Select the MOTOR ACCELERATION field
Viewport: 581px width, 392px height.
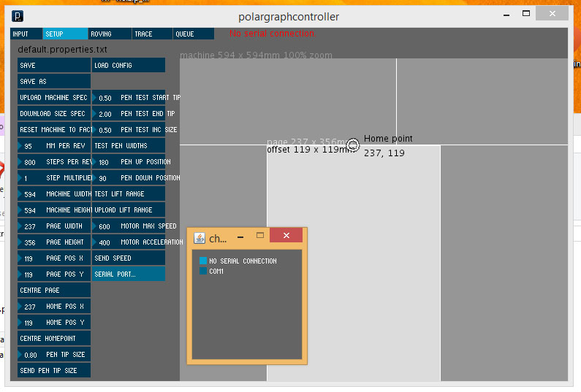coord(129,242)
